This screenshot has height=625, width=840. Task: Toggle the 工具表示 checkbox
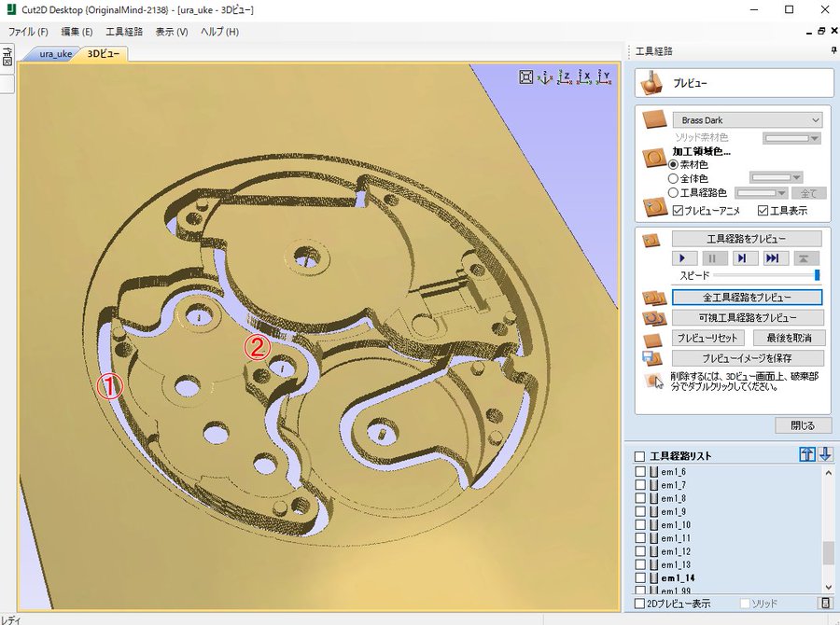[763, 210]
